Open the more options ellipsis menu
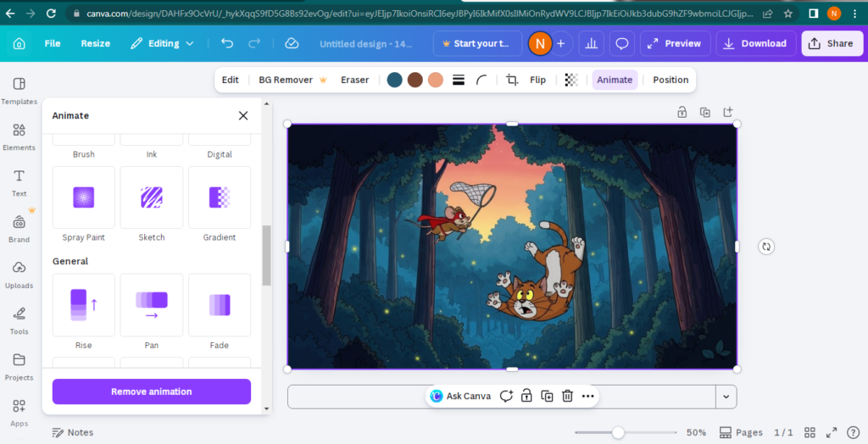This screenshot has width=868, height=444. (x=588, y=396)
